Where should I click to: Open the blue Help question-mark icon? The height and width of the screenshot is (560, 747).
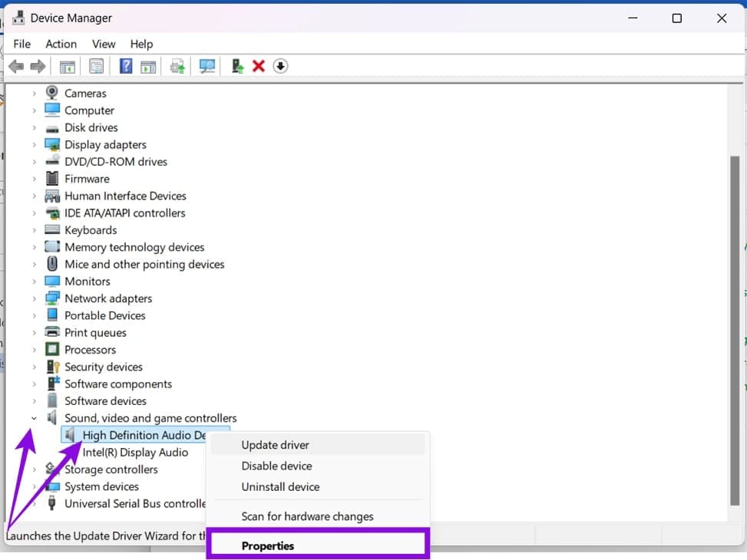click(126, 66)
